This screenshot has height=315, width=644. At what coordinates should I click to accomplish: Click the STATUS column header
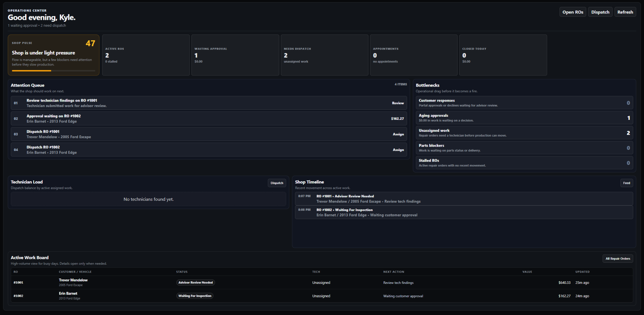pos(182,272)
